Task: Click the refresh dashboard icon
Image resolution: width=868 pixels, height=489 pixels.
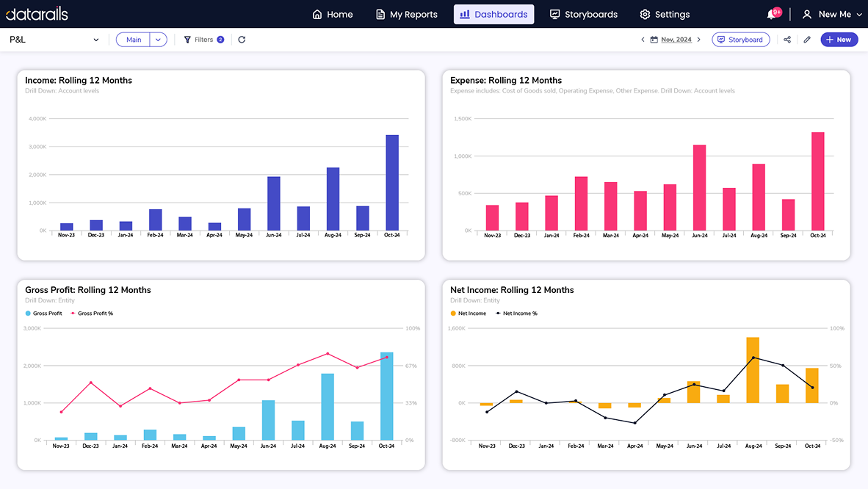Action: 242,40
